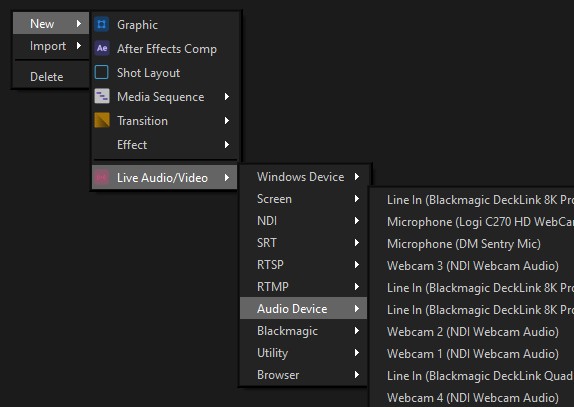Select Graphic from the New menu
The height and width of the screenshot is (407, 574).
click(x=165, y=25)
